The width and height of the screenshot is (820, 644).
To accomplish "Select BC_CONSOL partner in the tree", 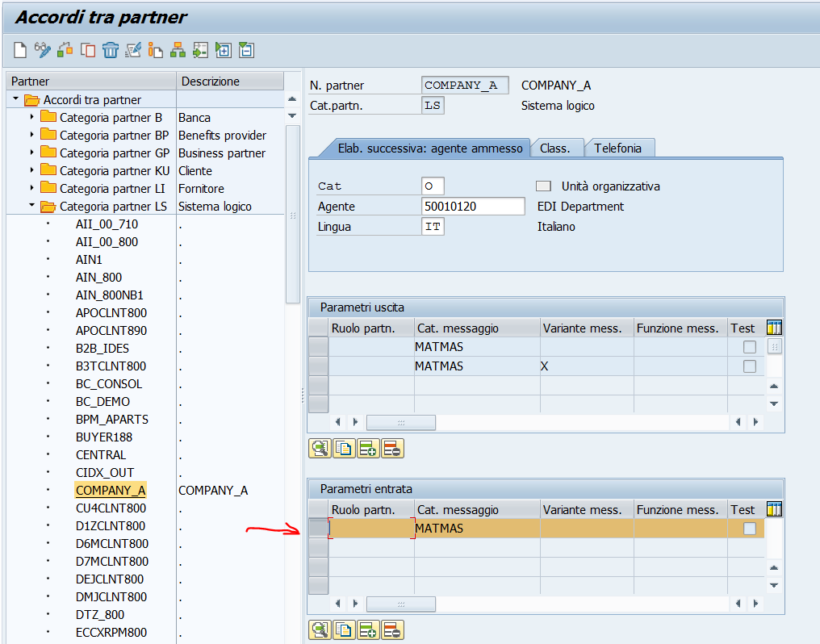I will coord(109,383).
